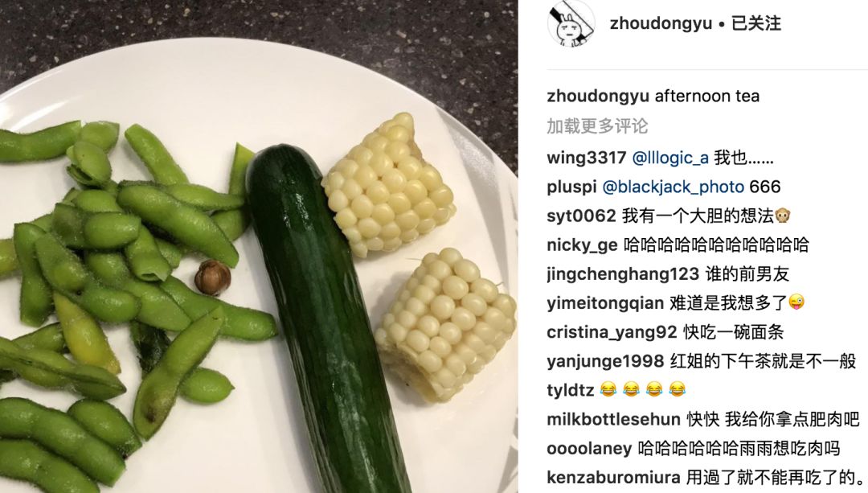The image size is (868, 493).
Task: Open cristina_yang92's profile
Action: point(612,332)
